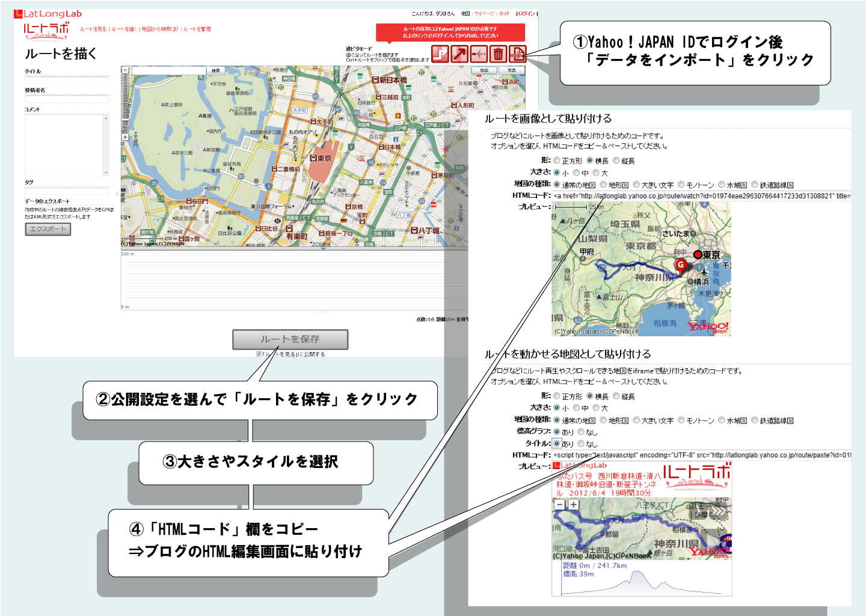Click the map search text field
This screenshot has height=616, width=866.
[168, 71]
